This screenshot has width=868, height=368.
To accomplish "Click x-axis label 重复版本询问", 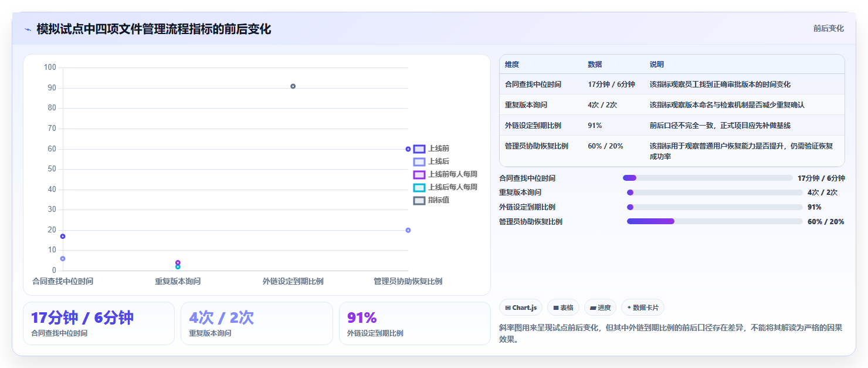I will click(178, 282).
